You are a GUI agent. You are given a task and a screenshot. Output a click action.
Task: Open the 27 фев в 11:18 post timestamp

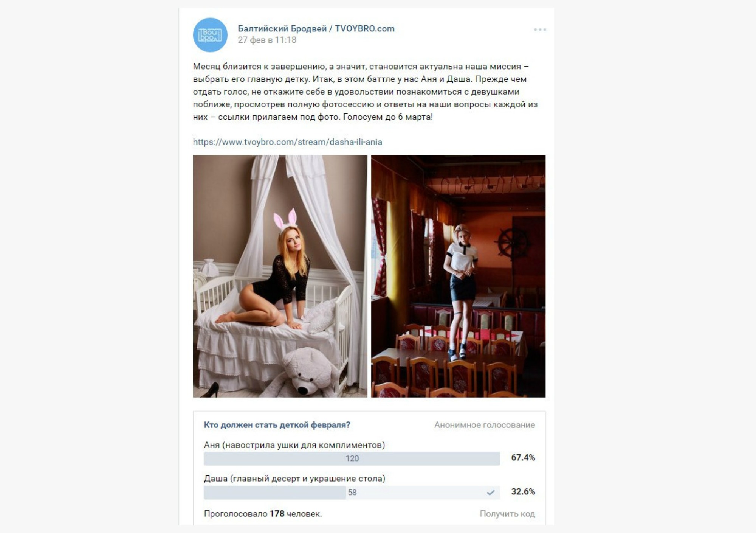pyautogui.click(x=267, y=40)
